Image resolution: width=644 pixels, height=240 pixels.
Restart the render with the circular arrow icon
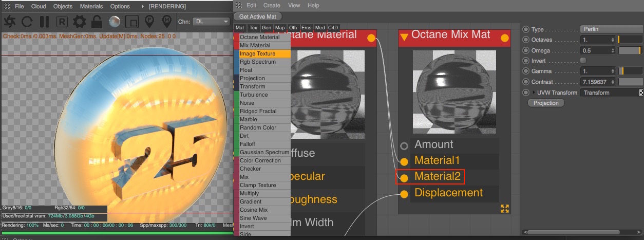coord(27,22)
